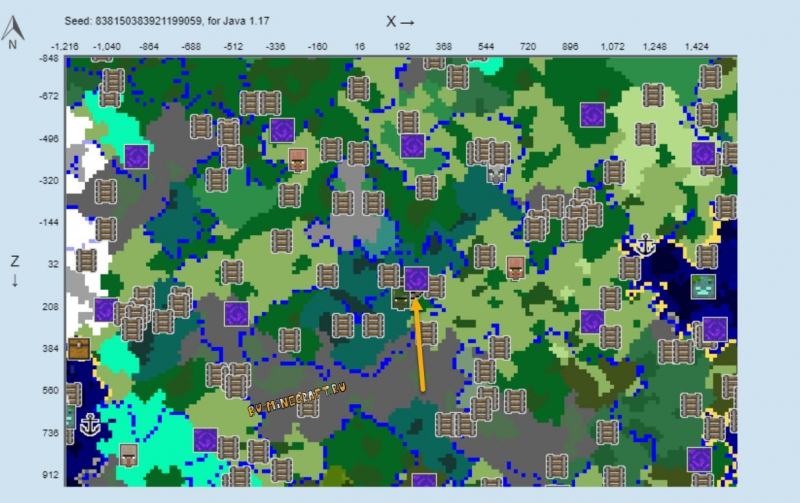The image size is (800, 503).
Task: Click the Z-axis tick '32'
Action: point(53,264)
